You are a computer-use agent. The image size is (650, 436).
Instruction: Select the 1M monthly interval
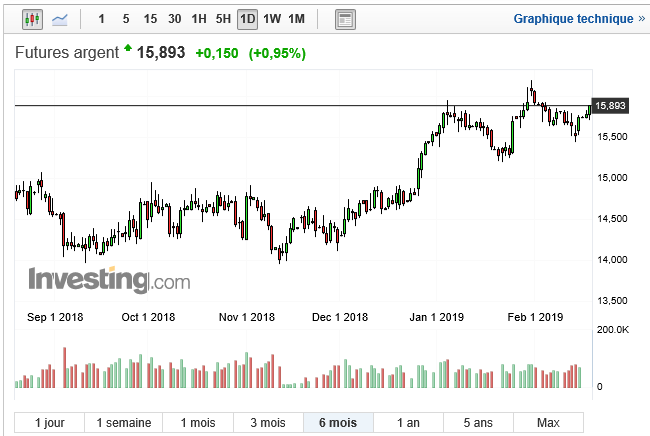pyautogui.click(x=296, y=19)
